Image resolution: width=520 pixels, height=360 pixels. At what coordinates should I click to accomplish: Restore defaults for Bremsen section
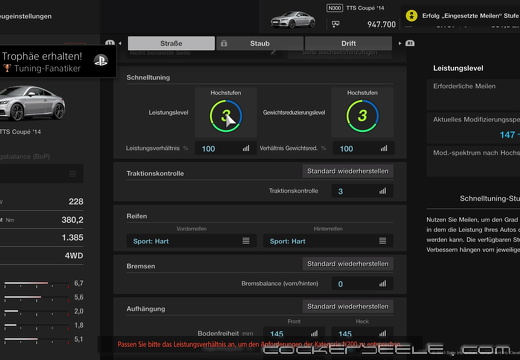tap(348, 264)
